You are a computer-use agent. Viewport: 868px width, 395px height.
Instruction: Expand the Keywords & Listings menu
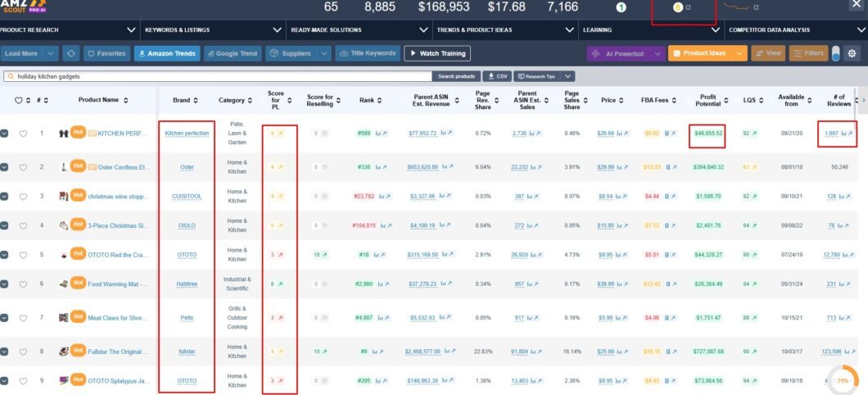pos(277,30)
